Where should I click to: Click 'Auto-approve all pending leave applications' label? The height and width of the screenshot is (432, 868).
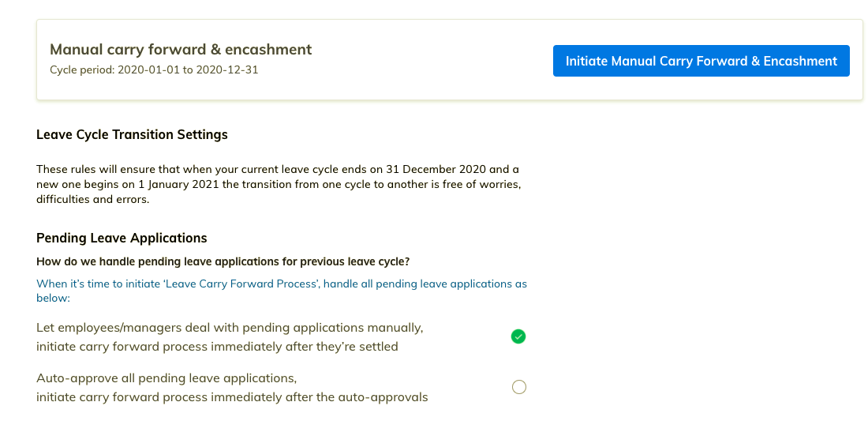point(166,378)
